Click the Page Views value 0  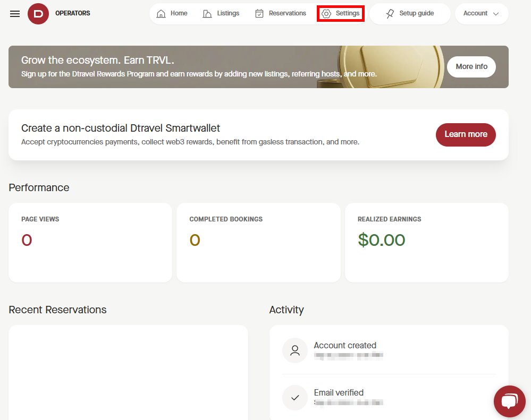point(27,240)
